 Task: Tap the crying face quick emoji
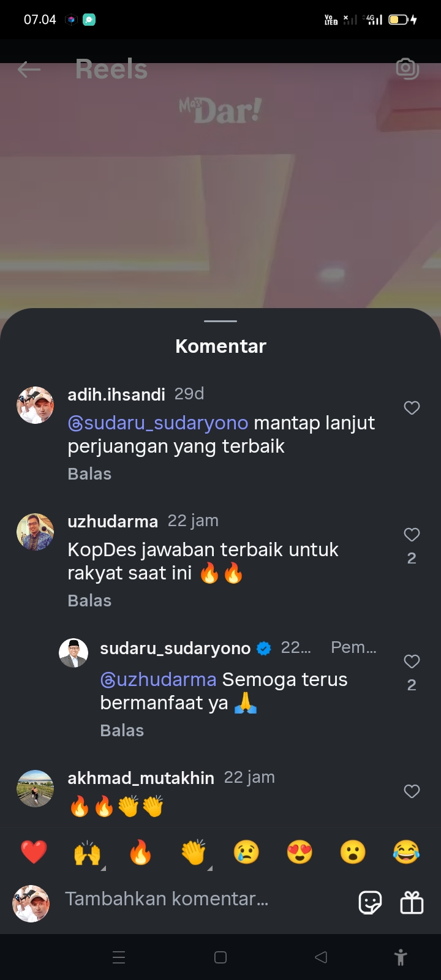coord(246,852)
